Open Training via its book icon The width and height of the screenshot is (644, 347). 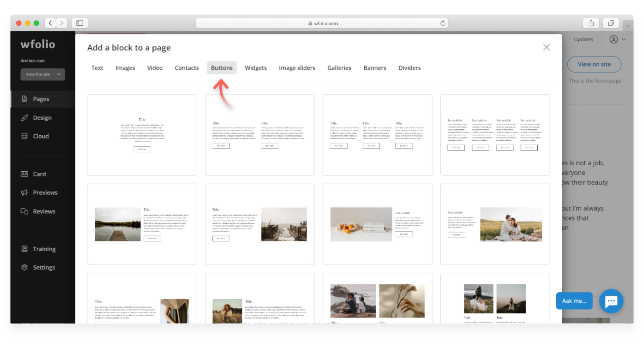point(25,249)
